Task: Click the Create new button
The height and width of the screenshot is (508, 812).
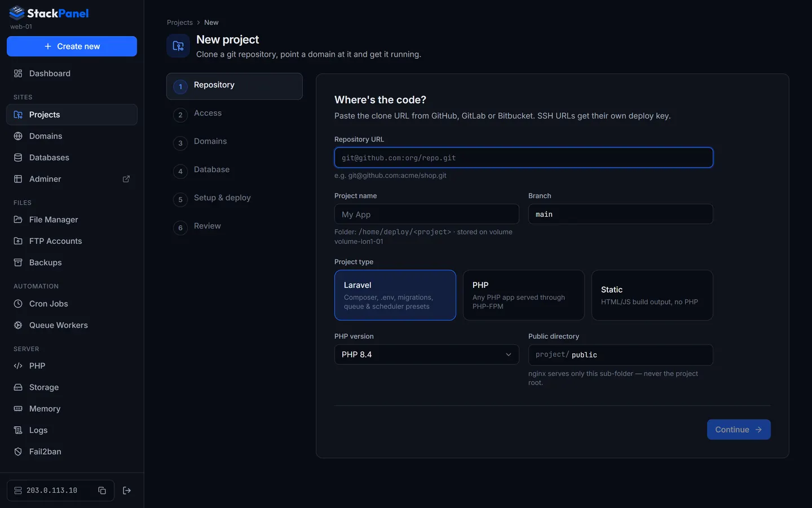Action: 72,46
